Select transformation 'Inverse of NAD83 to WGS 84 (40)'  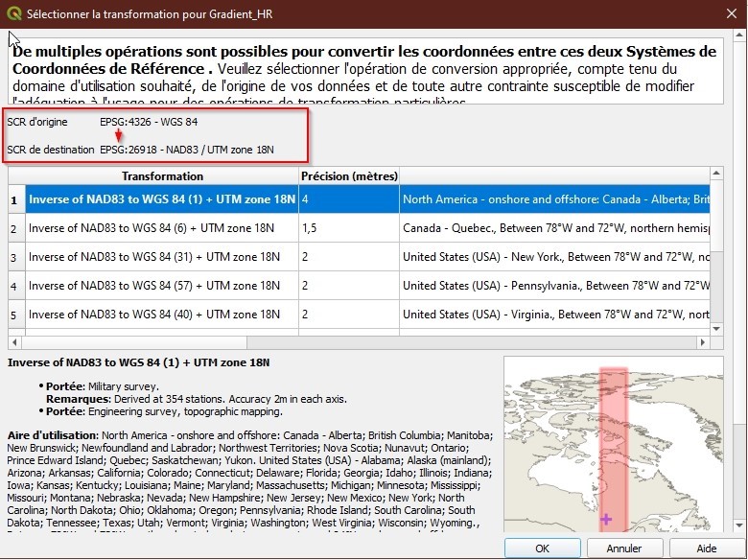coord(162,314)
